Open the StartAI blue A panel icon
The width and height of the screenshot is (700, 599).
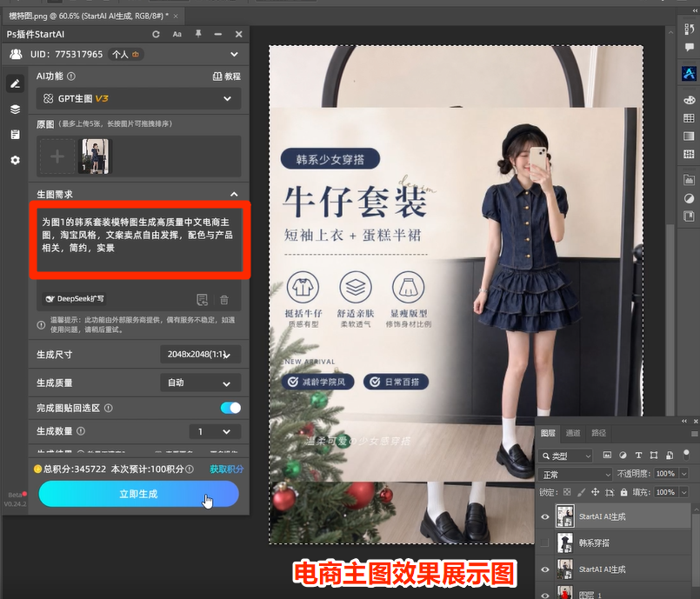tap(689, 73)
